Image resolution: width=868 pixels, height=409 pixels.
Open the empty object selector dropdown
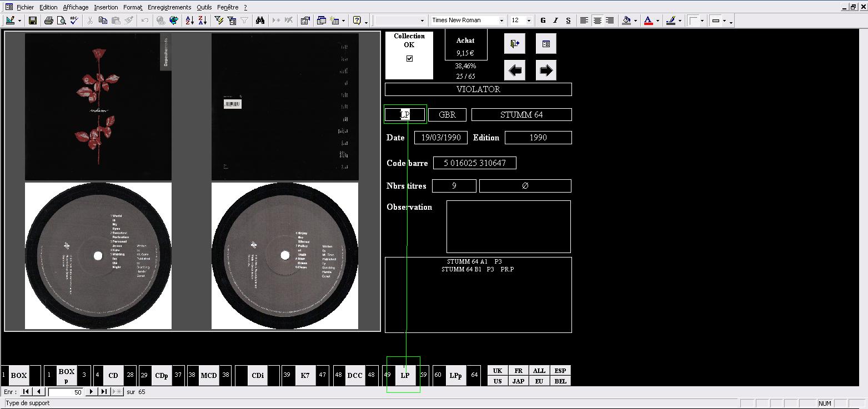pos(421,21)
